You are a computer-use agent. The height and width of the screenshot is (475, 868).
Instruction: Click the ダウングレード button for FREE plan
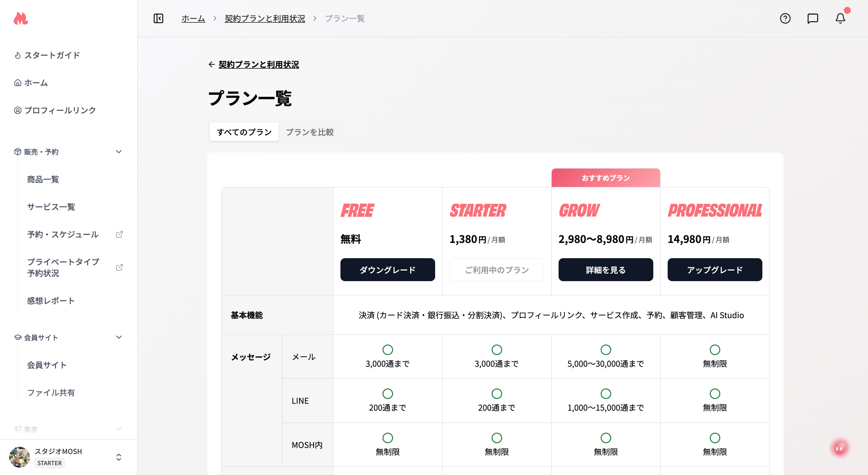click(387, 270)
